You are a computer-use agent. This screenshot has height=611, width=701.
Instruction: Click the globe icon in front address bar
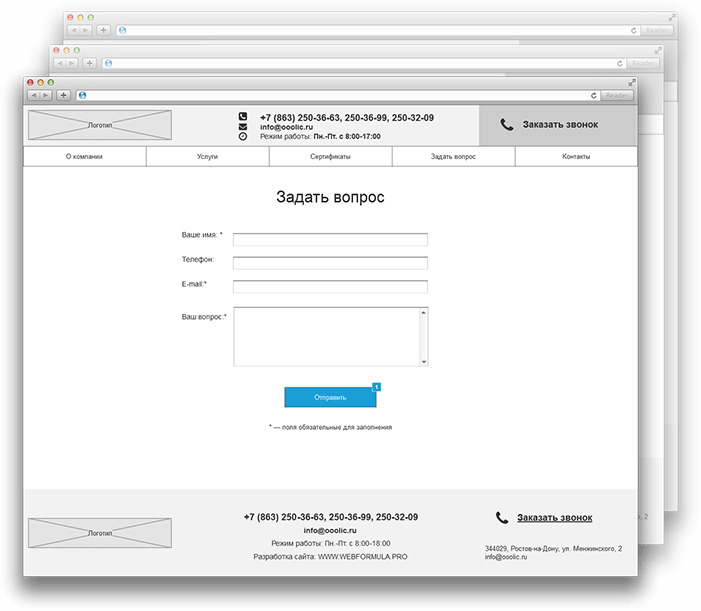click(82, 95)
